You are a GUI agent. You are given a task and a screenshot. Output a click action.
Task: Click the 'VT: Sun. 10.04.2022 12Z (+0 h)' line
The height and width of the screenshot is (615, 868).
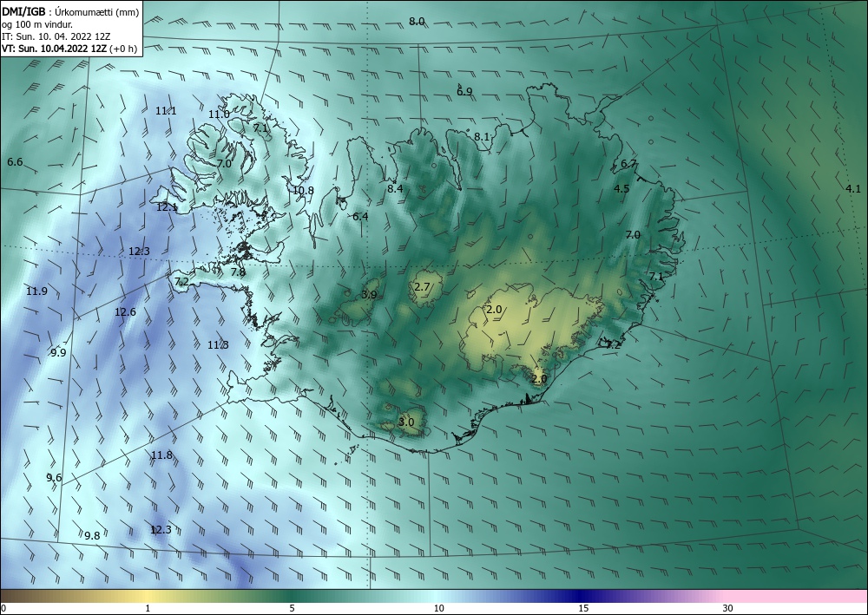[x=69, y=49]
